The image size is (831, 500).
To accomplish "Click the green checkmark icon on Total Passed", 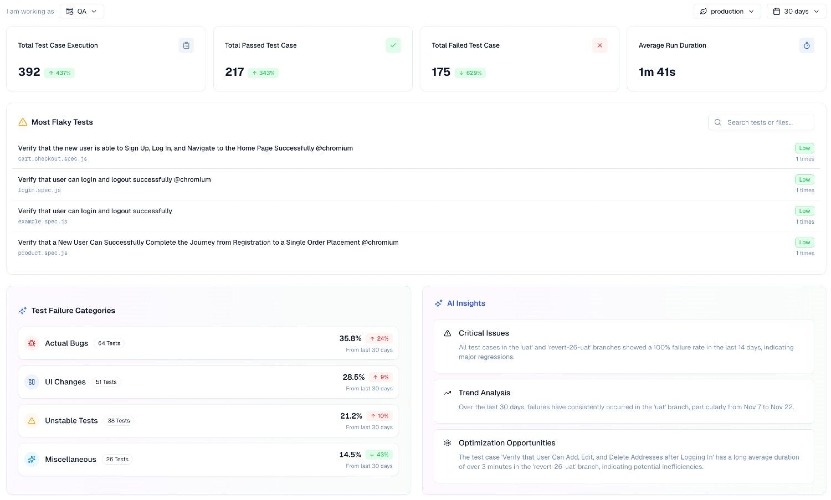I will (x=393, y=45).
